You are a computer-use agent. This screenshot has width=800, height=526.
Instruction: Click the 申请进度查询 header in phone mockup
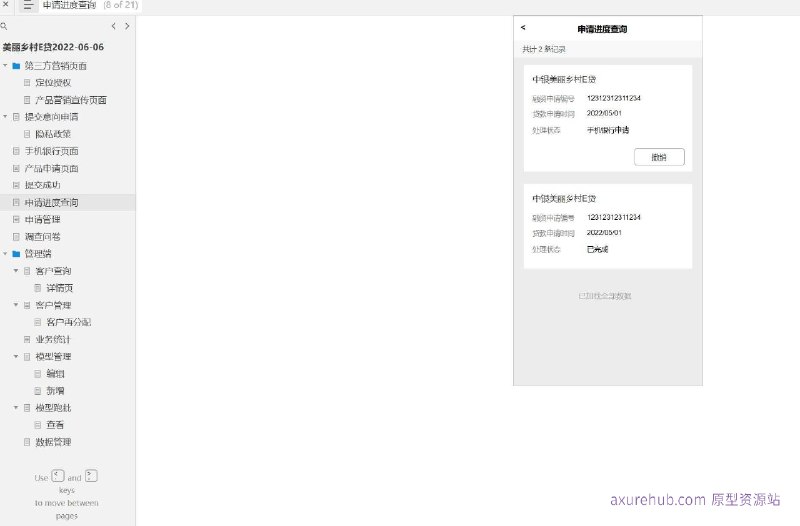[x=602, y=29]
